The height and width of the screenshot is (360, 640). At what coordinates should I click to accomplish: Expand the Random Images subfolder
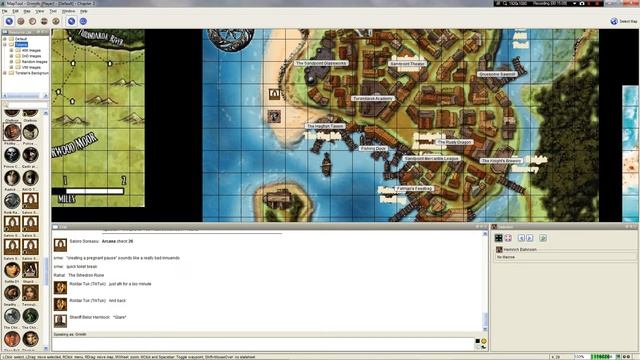(x=11, y=62)
